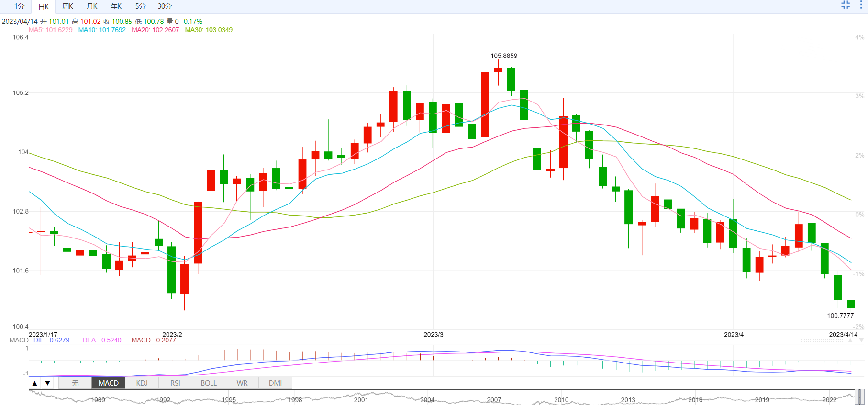Click the faint gray down triangle below 2023/4/14
Viewport: 868px width, 420px height.
tap(861, 340)
